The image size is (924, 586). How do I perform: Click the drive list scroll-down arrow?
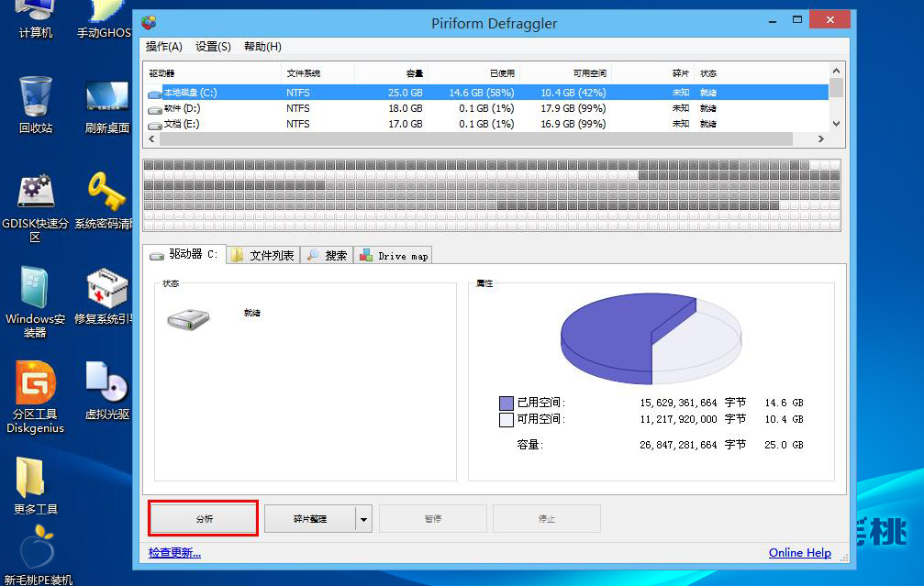[x=836, y=124]
